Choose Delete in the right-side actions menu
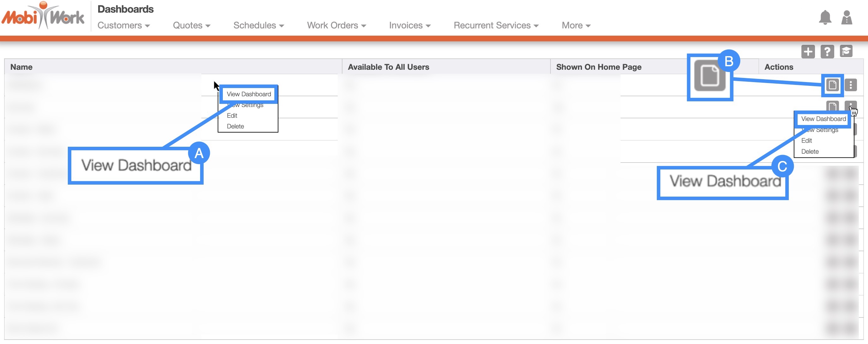868x344 pixels. point(810,151)
